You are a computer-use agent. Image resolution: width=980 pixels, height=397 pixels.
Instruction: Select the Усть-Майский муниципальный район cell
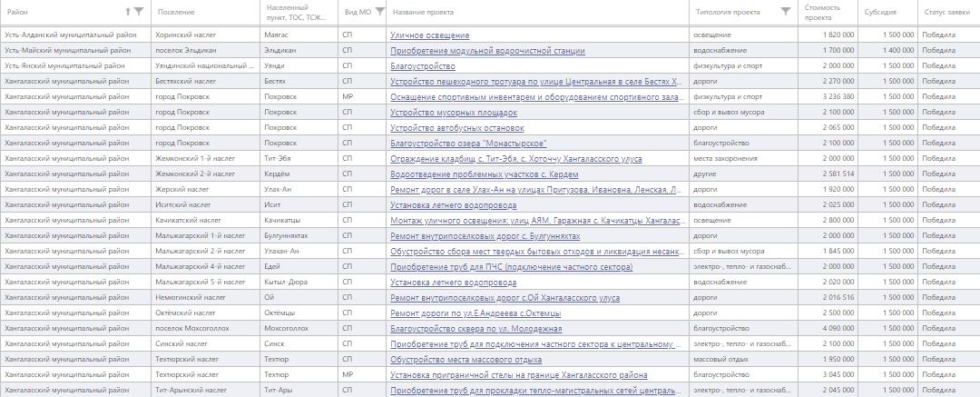(x=75, y=50)
